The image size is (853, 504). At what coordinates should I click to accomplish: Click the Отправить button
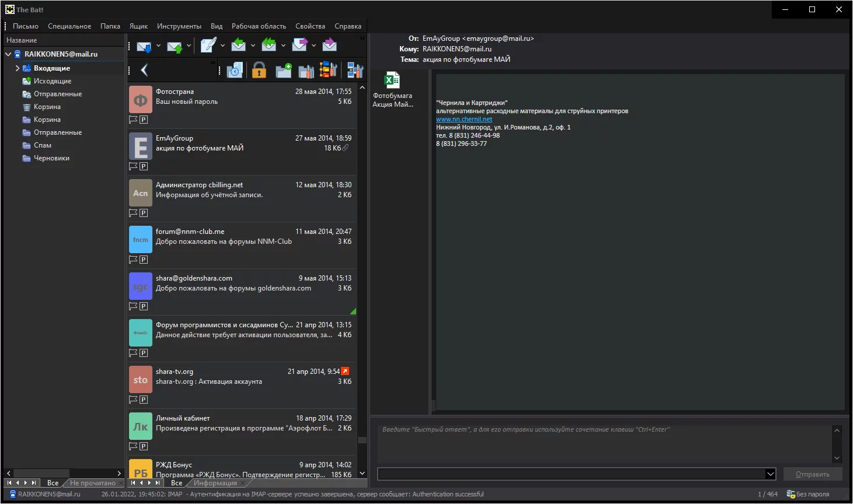(x=813, y=474)
